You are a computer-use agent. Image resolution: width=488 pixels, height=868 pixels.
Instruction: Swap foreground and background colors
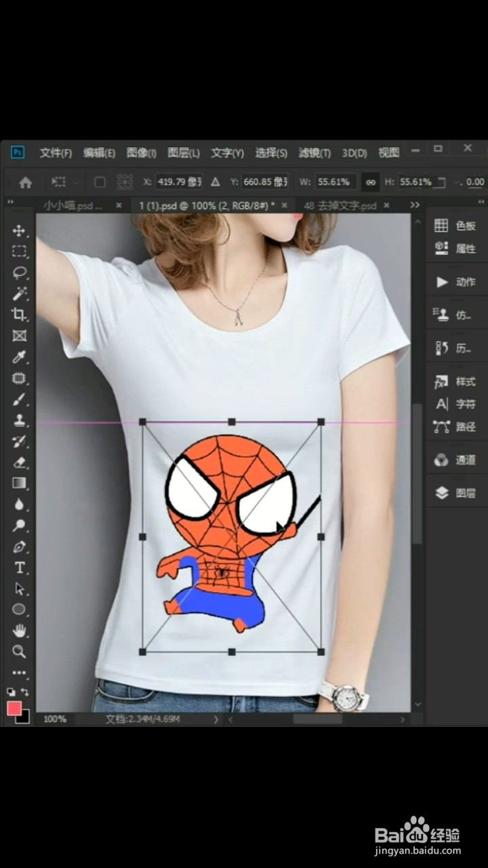26,692
